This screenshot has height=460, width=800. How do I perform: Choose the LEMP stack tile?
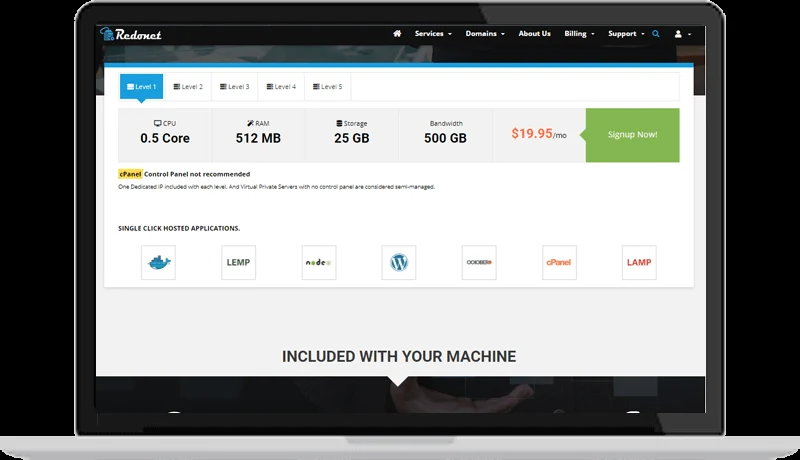pyautogui.click(x=239, y=263)
